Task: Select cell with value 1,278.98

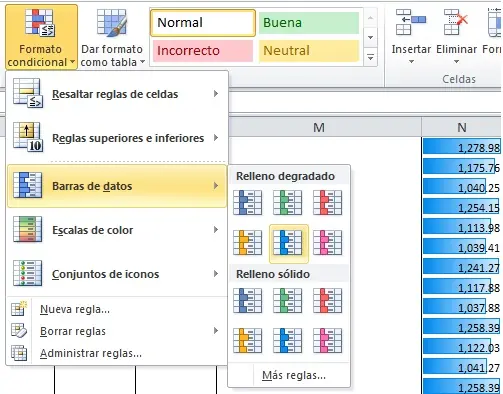Action: (462, 147)
